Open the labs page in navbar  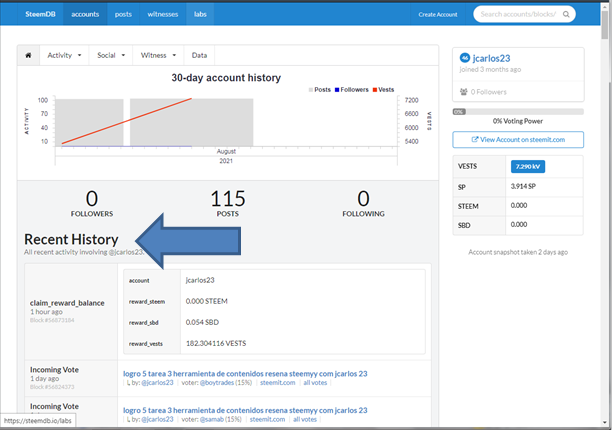(x=200, y=14)
